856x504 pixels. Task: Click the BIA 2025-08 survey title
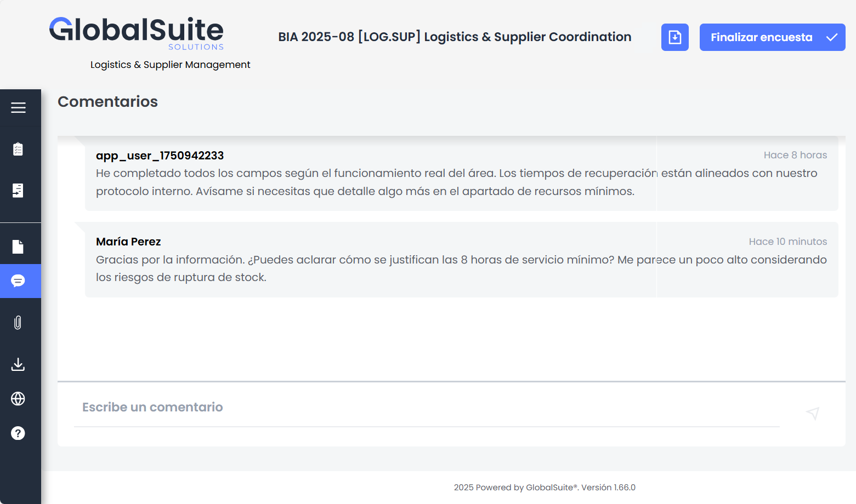pos(455,37)
